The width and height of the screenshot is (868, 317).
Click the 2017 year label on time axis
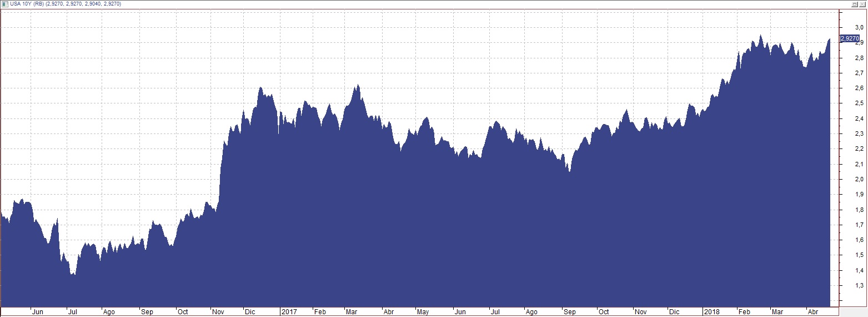tap(289, 312)
